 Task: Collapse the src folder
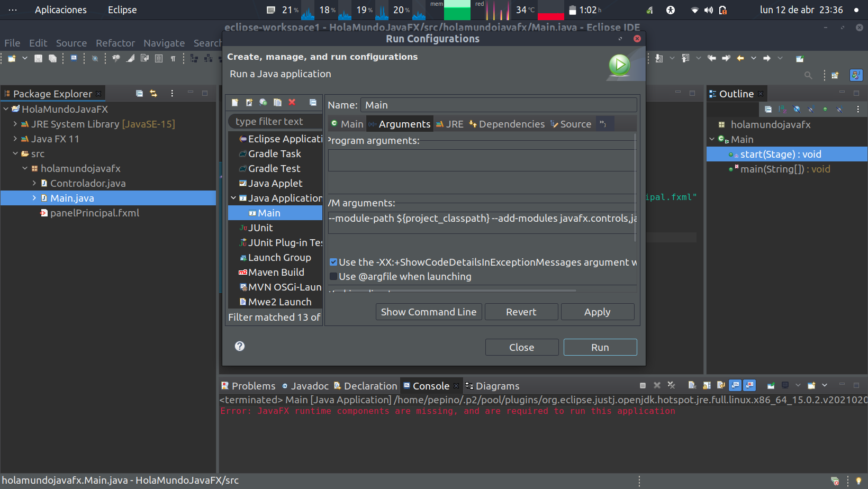[x=15, y=153]
